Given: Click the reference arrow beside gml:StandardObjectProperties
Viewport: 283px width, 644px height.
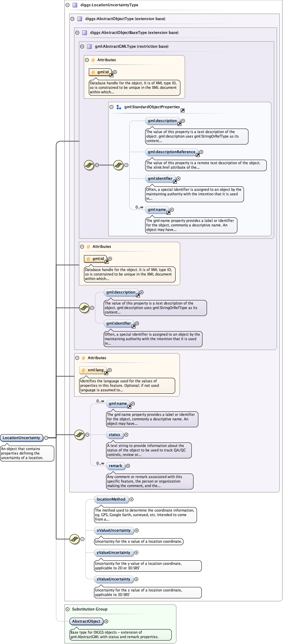Looking at the screenshot, I should tap(182, 110).
